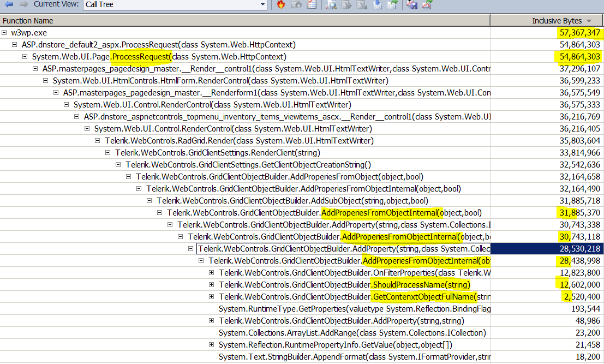Collapse the System.Web.UI.Page.ProcessRequest node
This screenshot has width=604, height=364.
click(25, 57)
